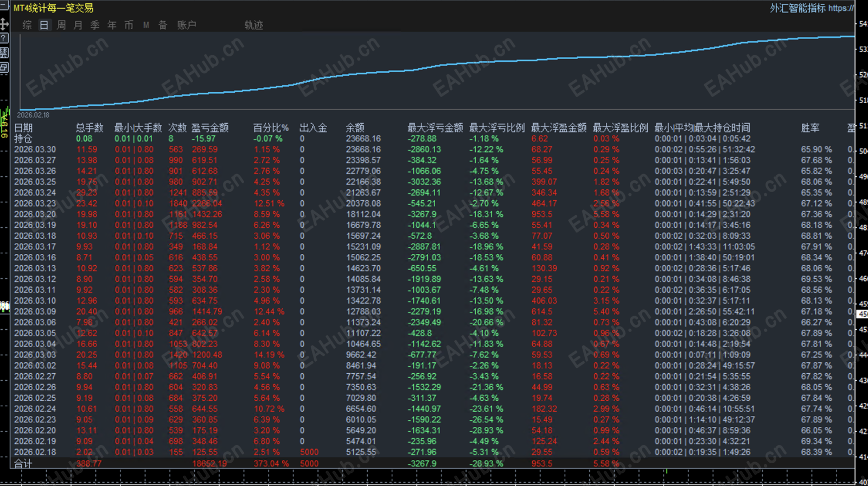Click the 余额 column header
This screenshot has height=486, width=868.
click(x=355, y=128)
